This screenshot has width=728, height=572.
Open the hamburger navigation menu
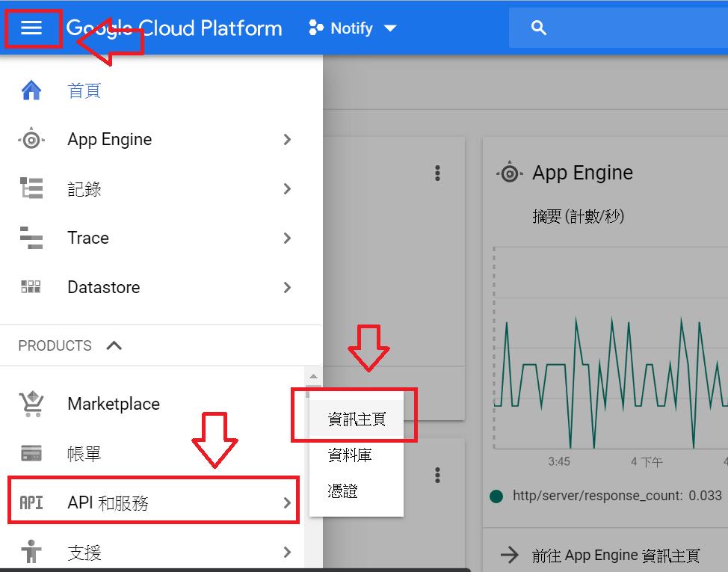tap(31, 28)
